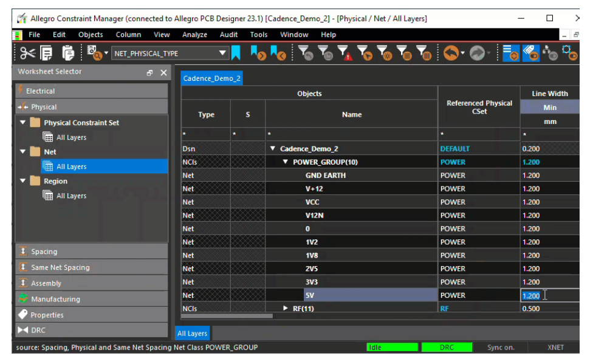Toggle the tag label switch button
The image size is (593, 364).
530,53
